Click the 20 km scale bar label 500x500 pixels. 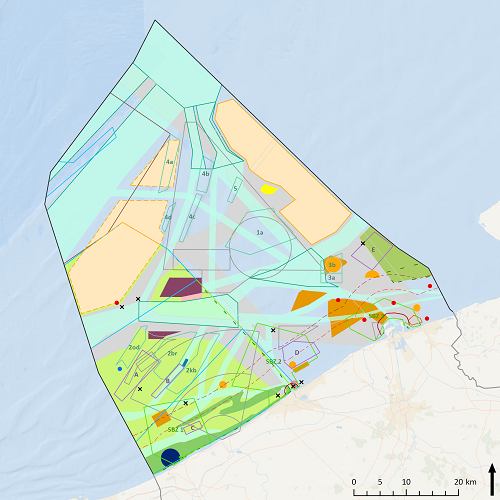point(465,482)
